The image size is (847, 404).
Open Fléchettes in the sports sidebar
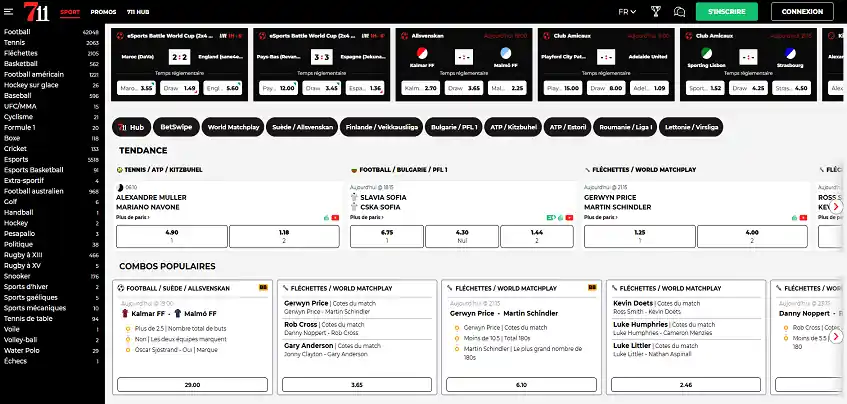[51, 53]
